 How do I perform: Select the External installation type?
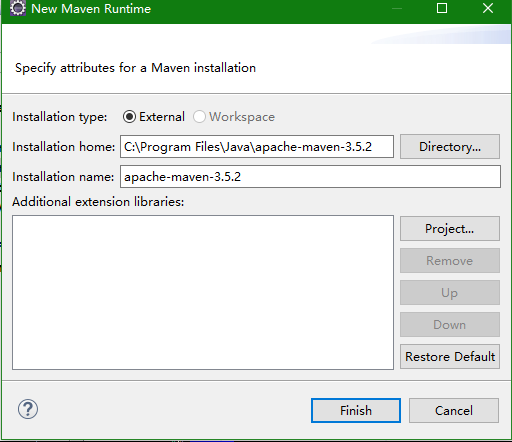coord(153,117)
